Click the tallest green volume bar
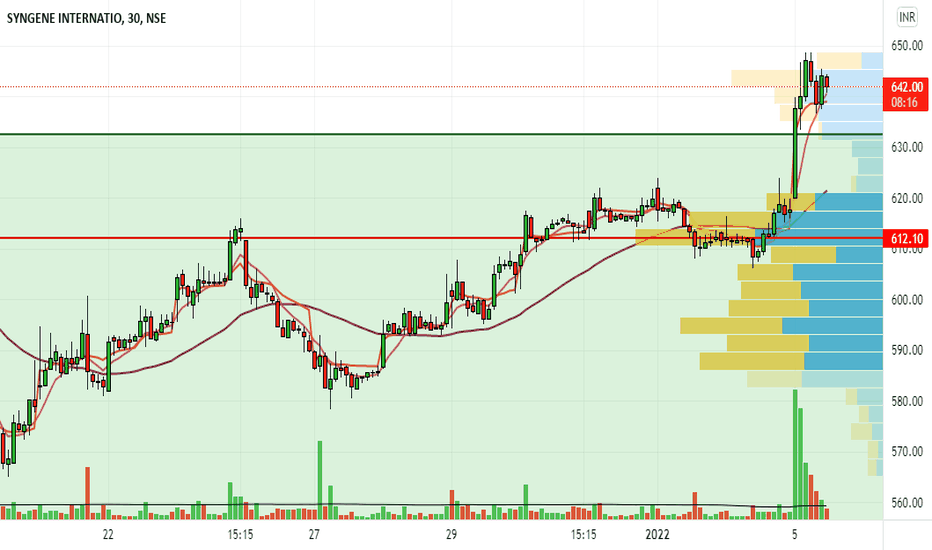This screenshot has height=550, width=932. click(x=795, y=454)
